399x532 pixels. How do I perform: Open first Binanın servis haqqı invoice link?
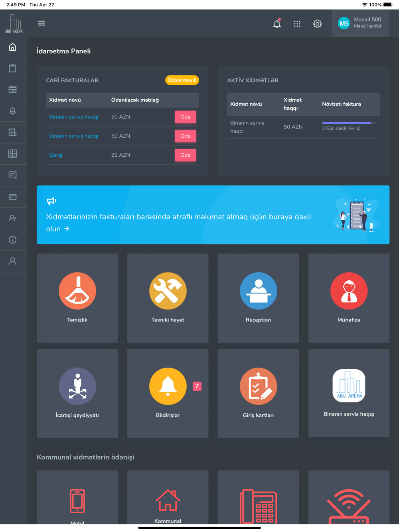(x=73, y=117)
